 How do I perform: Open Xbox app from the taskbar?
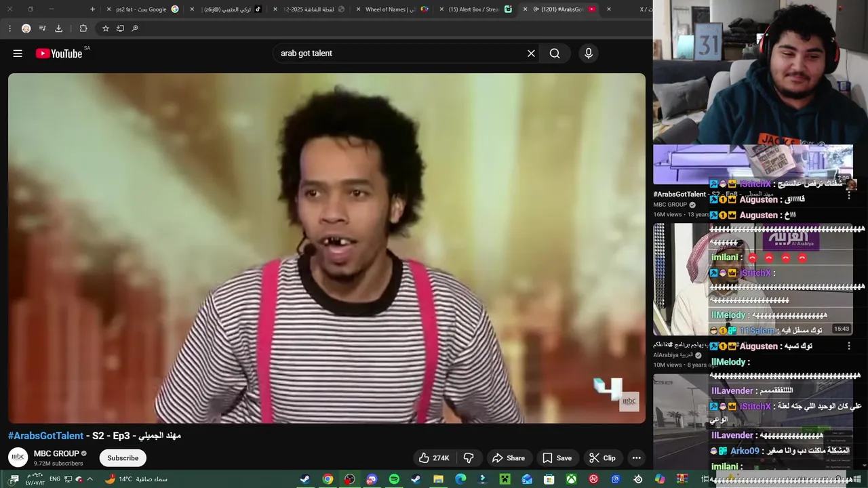571,479
